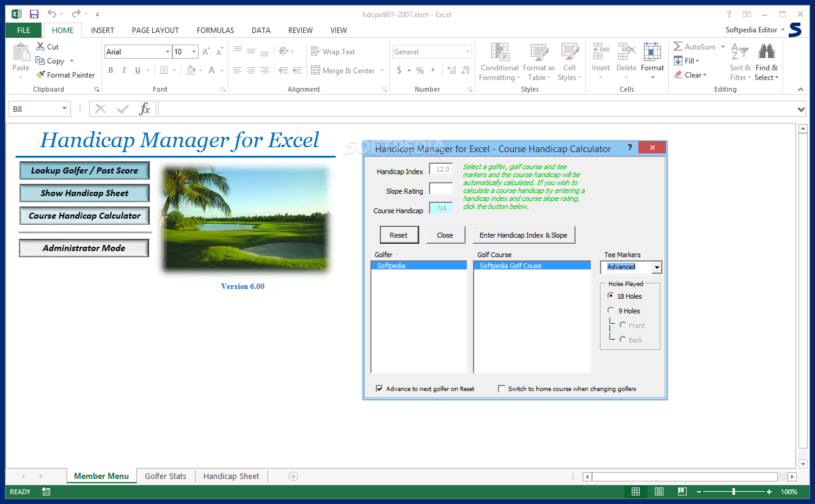The image size is (815, 504).
Task: Switch to Page Layout view in status bar
Action: 659,492
